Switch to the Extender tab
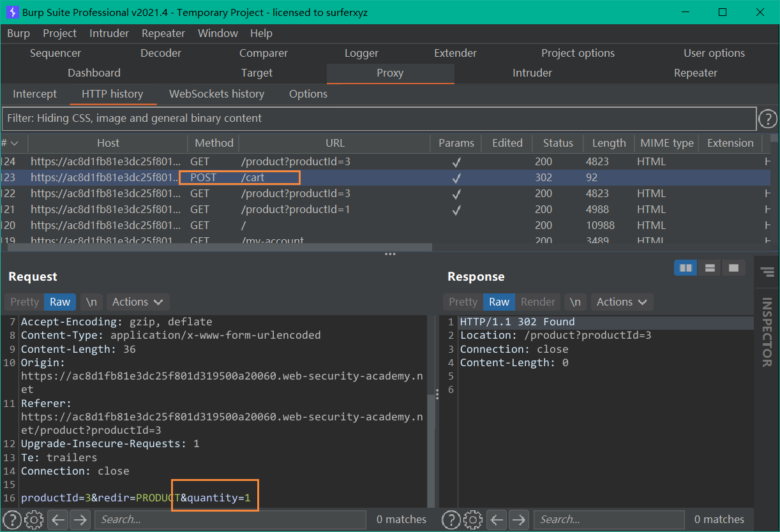The width and height of the screenshot is (780, 532). click(455, 54)
